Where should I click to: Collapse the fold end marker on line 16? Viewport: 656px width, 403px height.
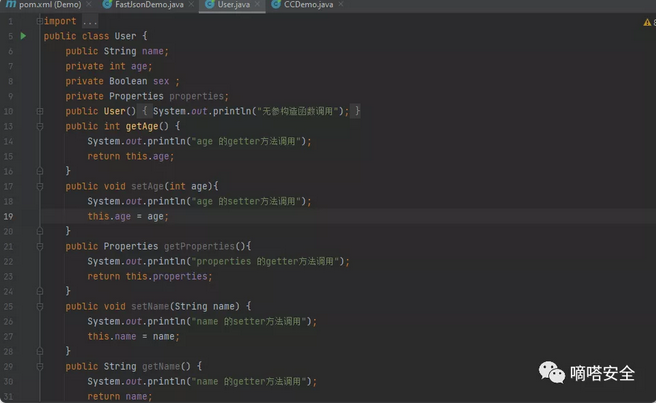coord(40,171)
